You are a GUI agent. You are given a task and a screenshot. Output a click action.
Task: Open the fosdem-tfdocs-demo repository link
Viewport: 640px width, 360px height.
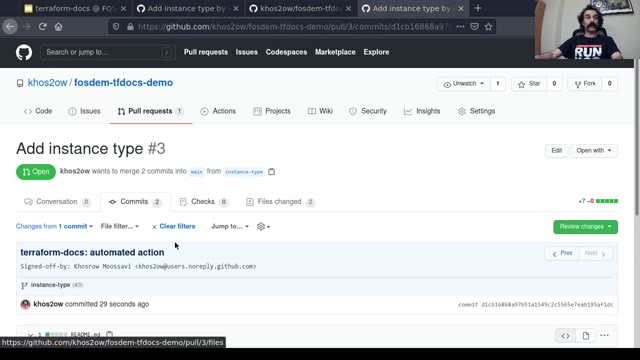click(x=123, y=83)
